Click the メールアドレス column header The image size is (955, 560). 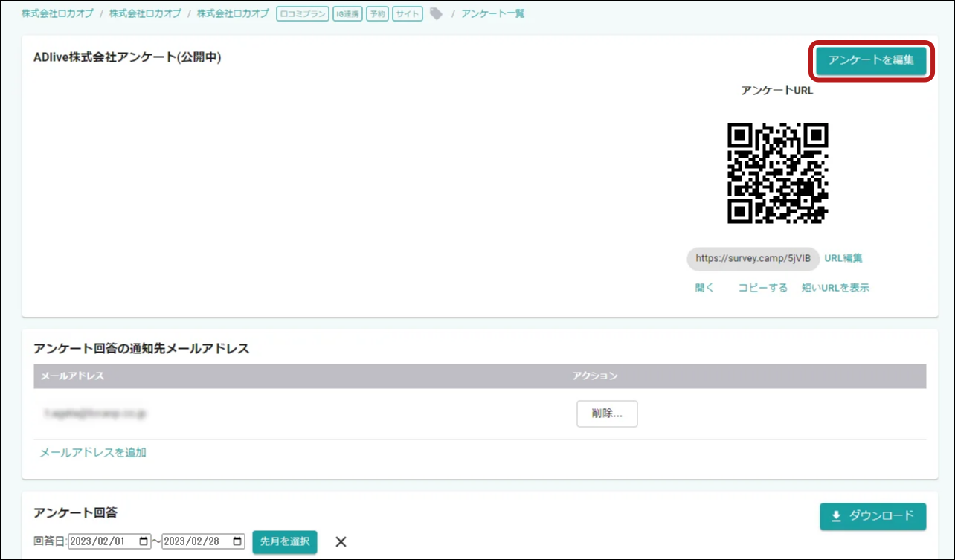(72, 376)
